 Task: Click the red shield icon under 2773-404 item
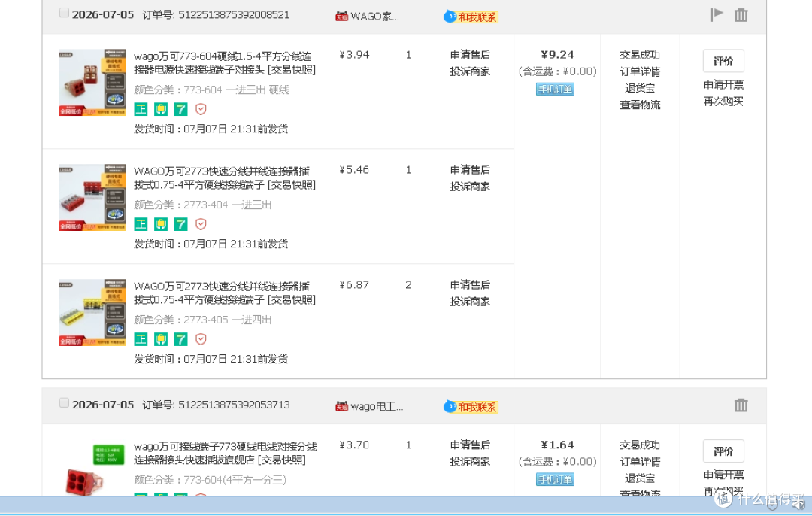pos(201,224)
